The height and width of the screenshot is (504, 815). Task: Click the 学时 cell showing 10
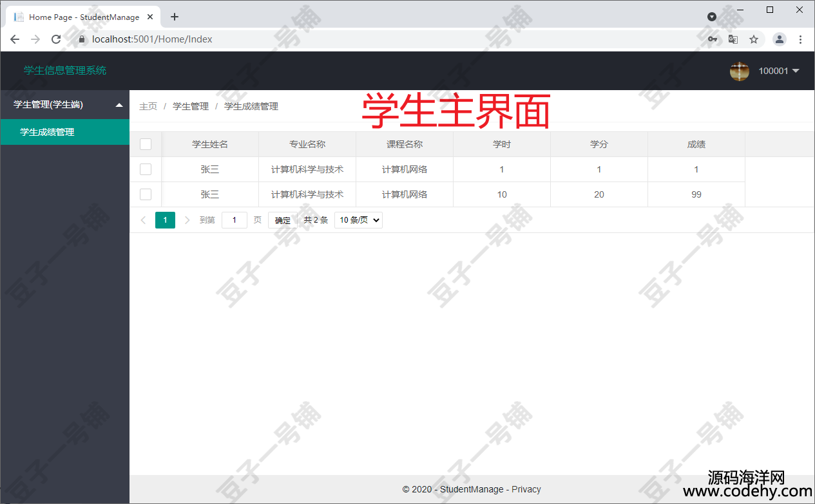click(502, 194)
